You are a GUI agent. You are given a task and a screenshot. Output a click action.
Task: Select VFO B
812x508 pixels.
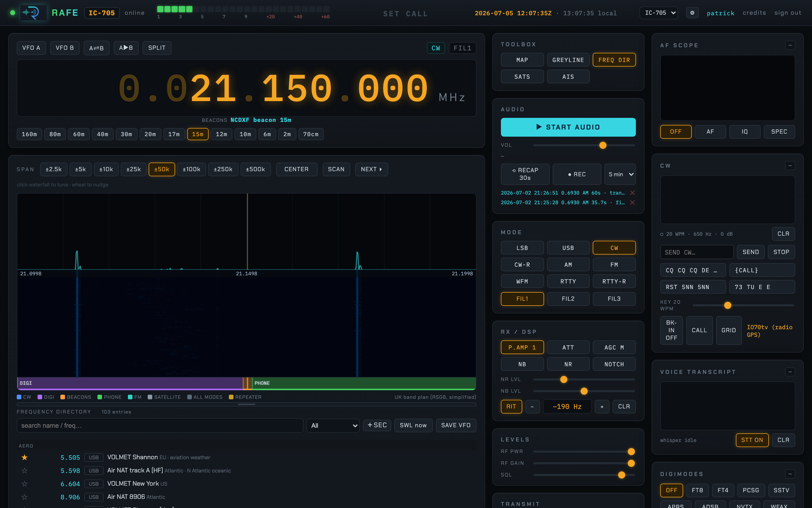(64, 48)
